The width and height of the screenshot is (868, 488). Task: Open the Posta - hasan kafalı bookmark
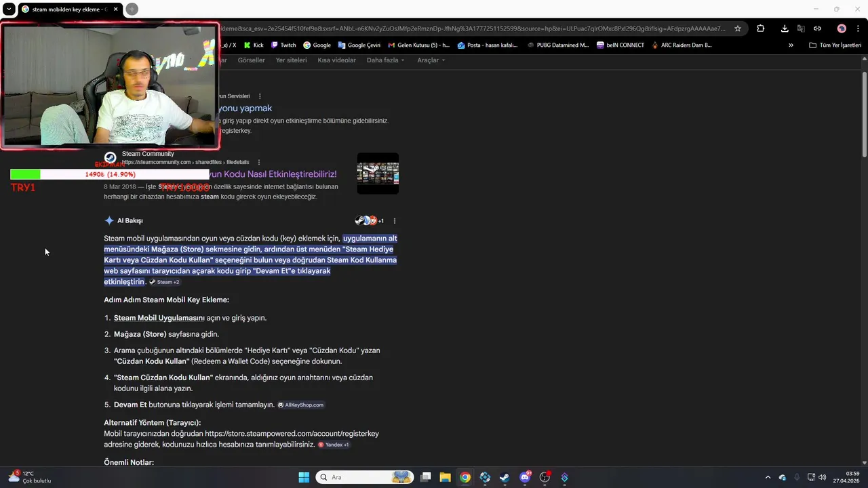click(x=488, y=45)
